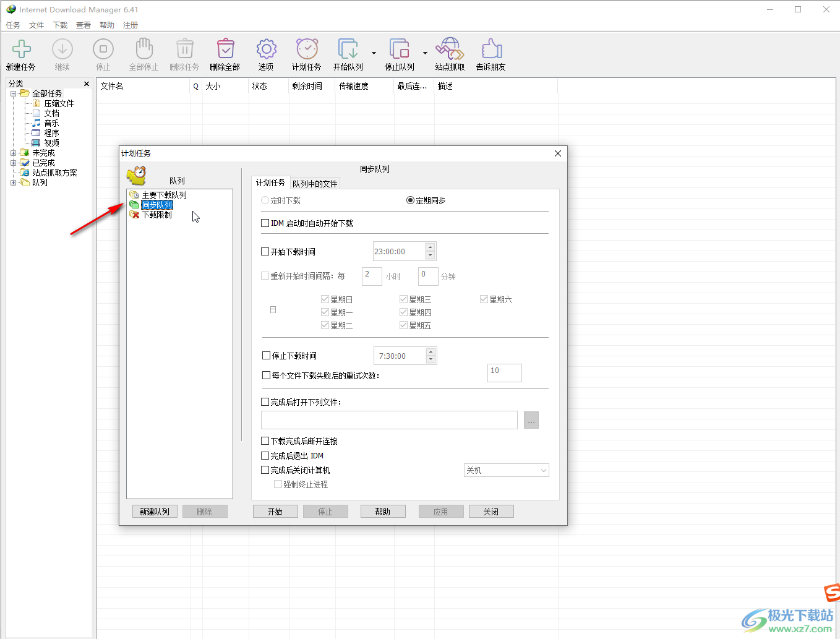Expand the 未完成 tree node
Screen dimensions: 840x639
[14, 153]
